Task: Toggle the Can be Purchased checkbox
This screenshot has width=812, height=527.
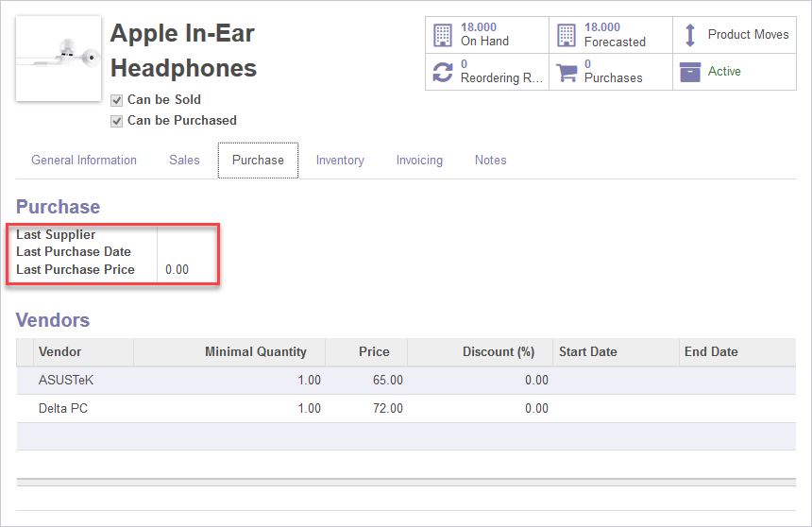Action: tap(116, 121)
